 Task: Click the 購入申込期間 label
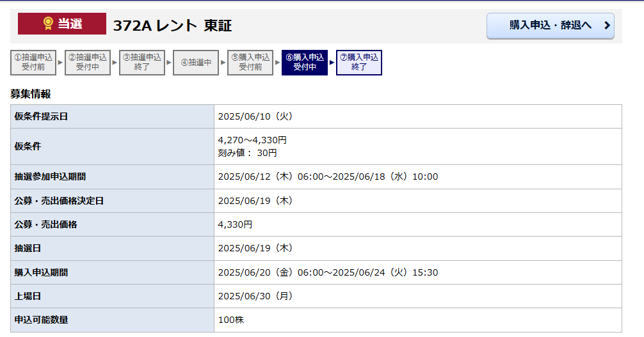click(x=41, y=272)
